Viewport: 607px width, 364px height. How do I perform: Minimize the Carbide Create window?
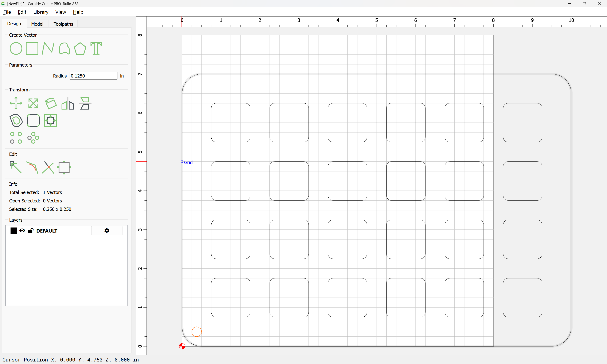[570, 4]
